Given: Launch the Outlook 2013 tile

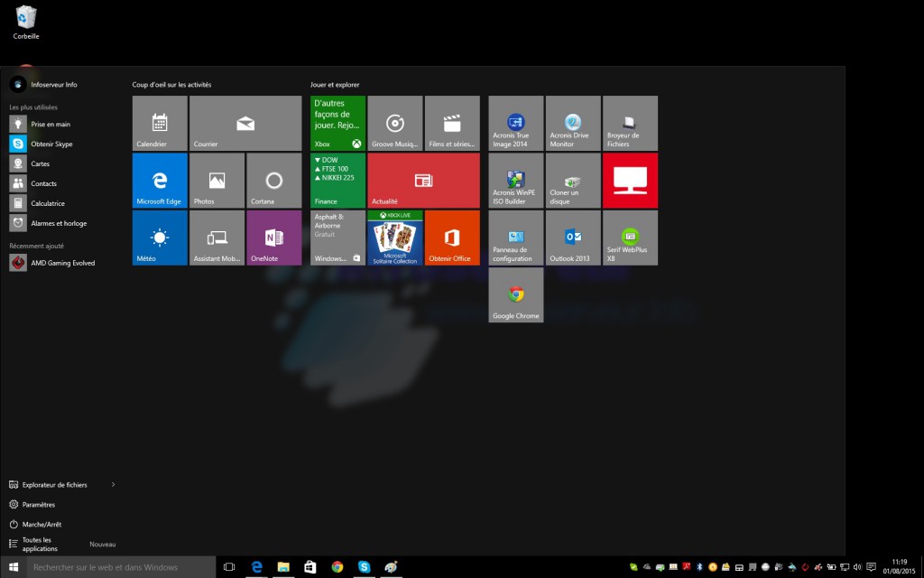Looking at the screenshot, I should click(x=573, y=238).
